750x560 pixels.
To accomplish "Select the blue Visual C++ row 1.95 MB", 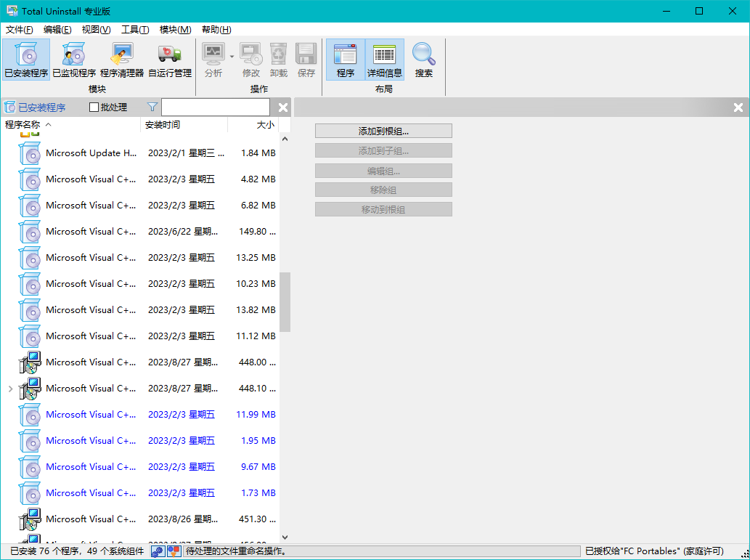I will tap(139, 441).
